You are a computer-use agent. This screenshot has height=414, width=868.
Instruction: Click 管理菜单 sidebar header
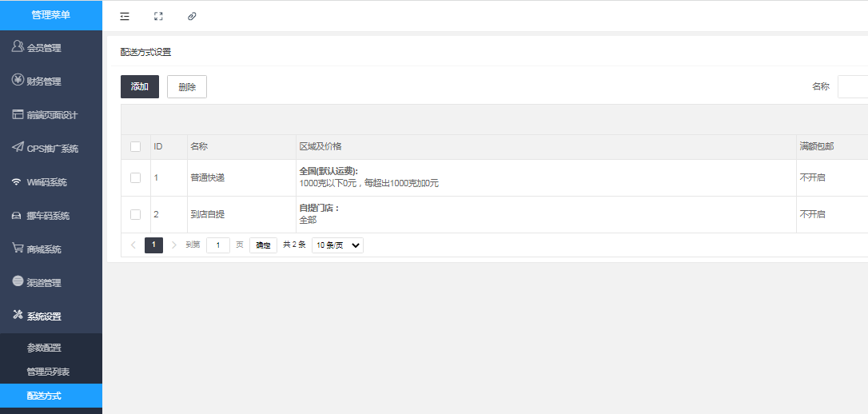click(51, 15)
